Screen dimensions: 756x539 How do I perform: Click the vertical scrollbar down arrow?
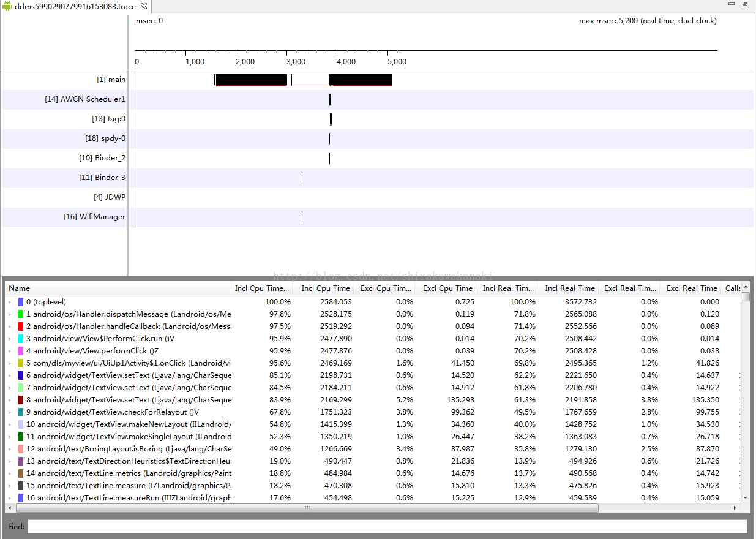point(745,498)
